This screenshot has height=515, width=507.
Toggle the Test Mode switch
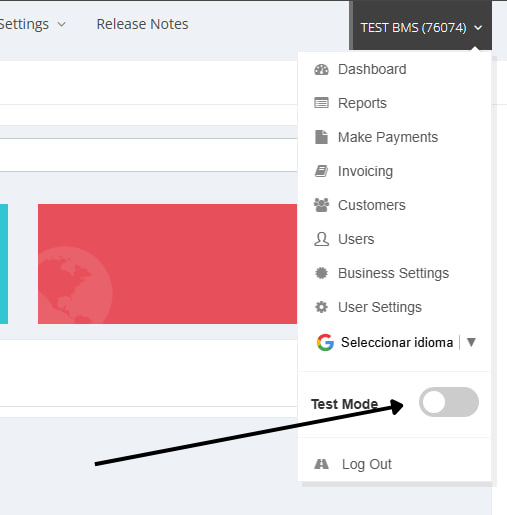point(449,402)
